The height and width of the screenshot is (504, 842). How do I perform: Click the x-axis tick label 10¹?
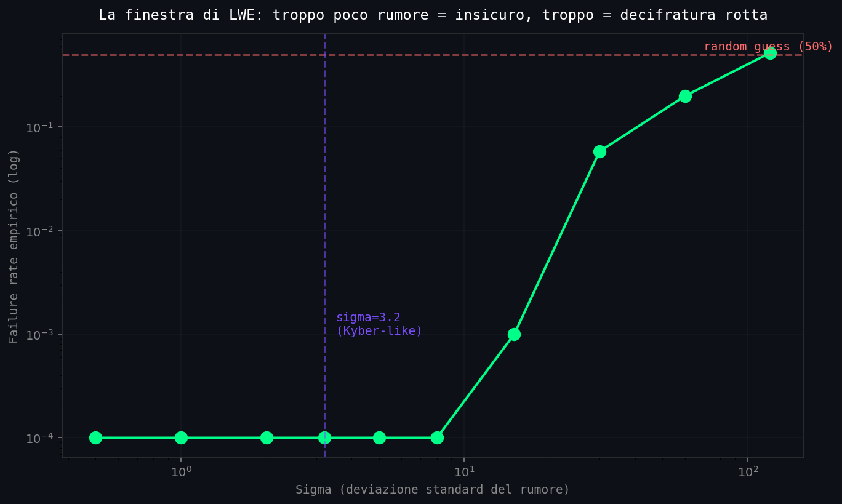pyautogui.click(x=464, y=471)
